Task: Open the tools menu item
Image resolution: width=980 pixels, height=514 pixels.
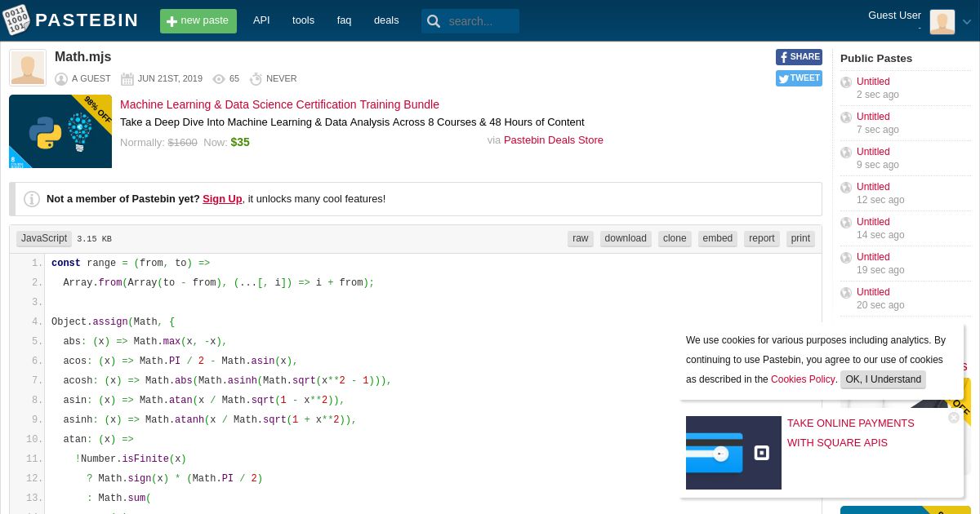Action: [x=303, y=20]
